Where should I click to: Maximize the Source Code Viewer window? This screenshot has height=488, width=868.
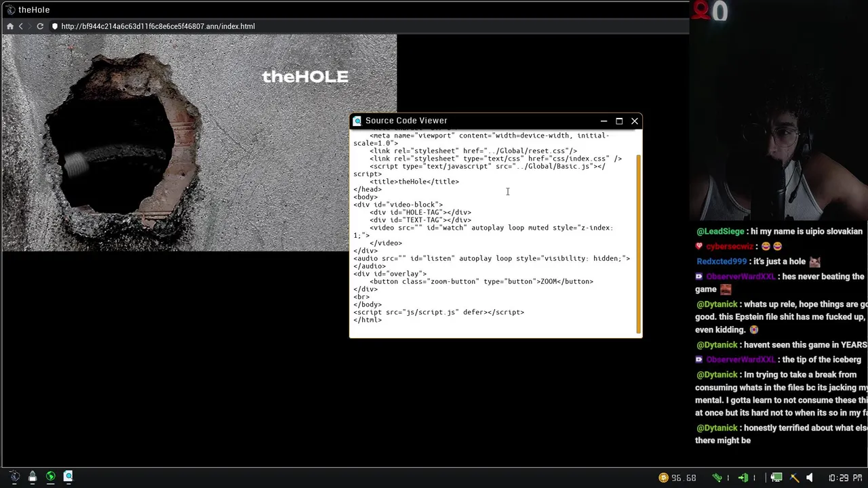click(x=619, y=121)
